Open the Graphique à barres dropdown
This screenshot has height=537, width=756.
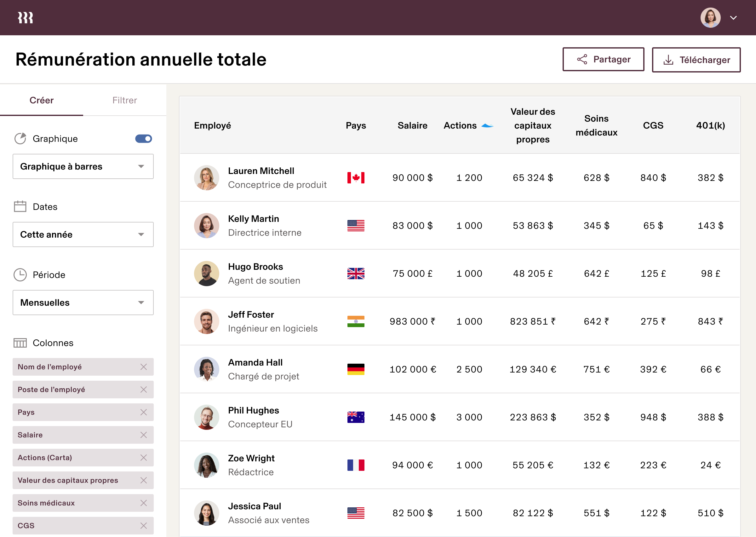(83, 166)
